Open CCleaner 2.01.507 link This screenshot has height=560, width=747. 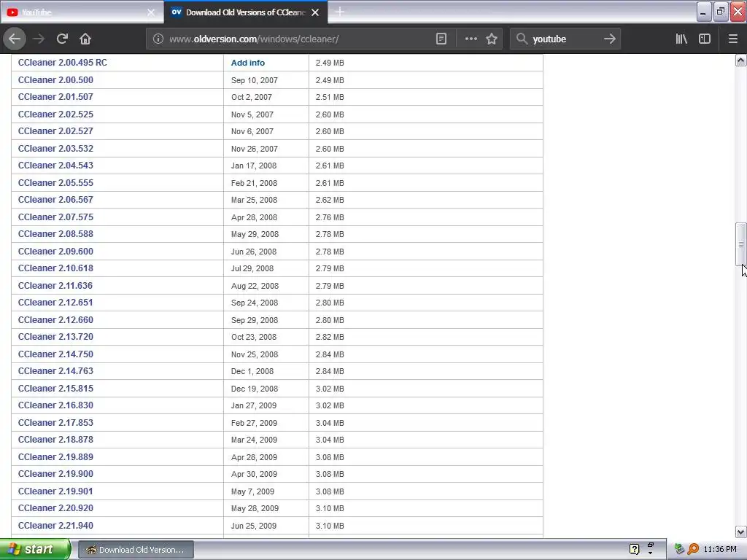[x=55, y=97]
